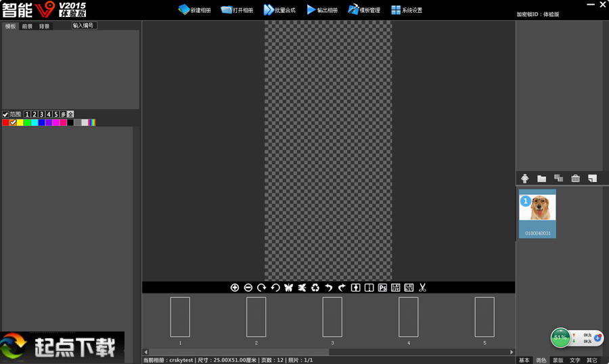The width and height of the screenshot is (609, 364).
Task: Select range filter 4
Action: [x=49, y=114]
